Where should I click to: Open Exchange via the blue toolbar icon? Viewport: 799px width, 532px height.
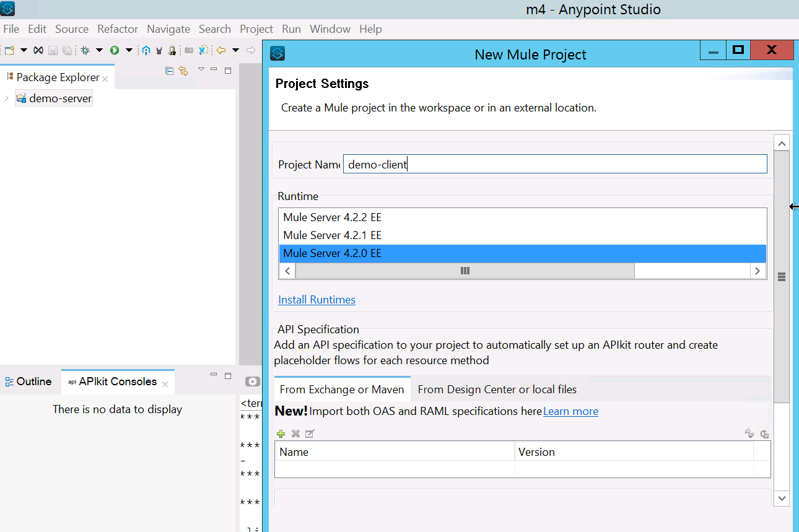click(x=146, y=50)
